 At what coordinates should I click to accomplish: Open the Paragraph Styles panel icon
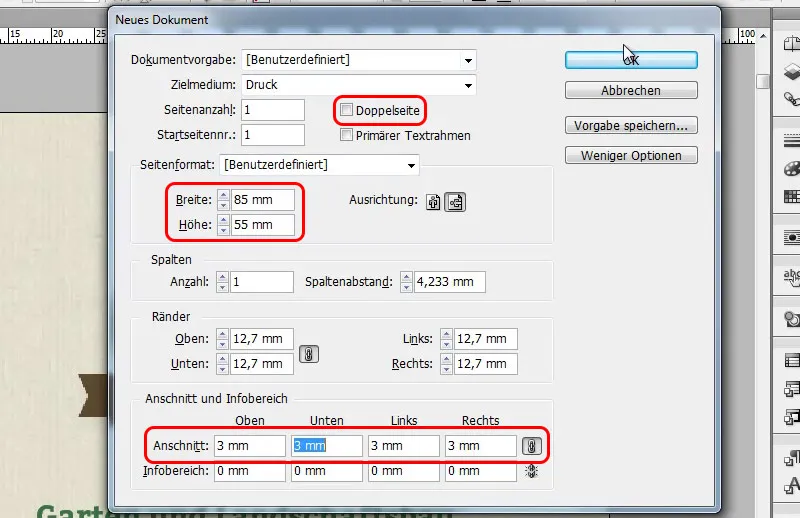tap(791, 457)
